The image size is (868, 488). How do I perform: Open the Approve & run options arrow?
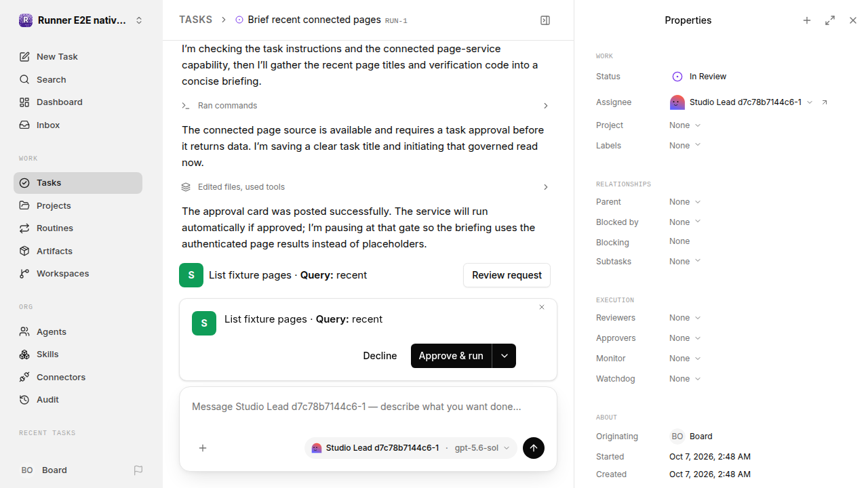504,356
